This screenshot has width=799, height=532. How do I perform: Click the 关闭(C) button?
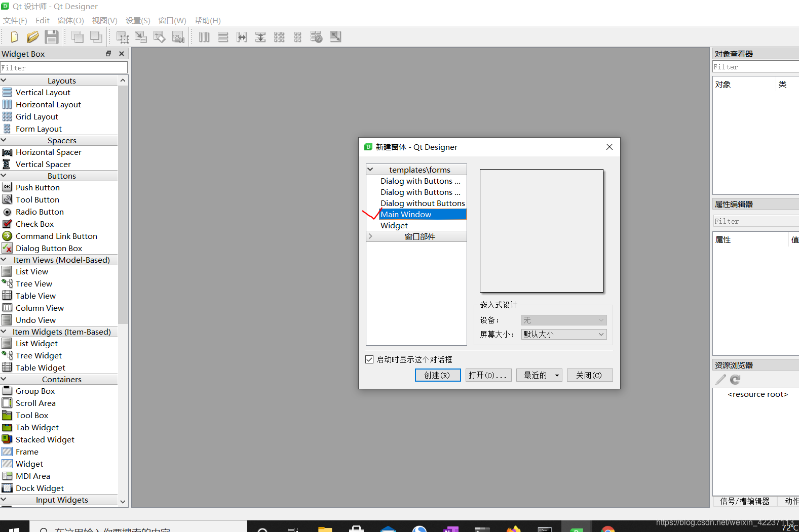[x=590, y=375]
